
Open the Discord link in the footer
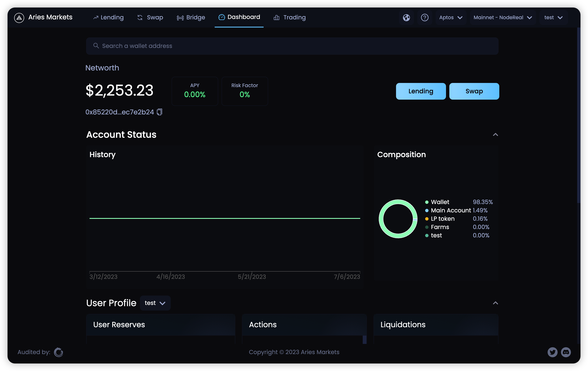coord(566,352)
